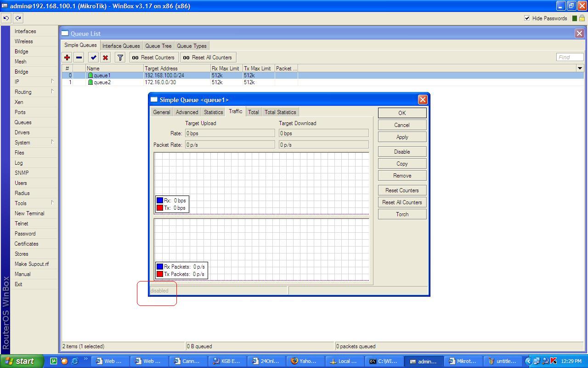Open the General tab of queue1

162,112
